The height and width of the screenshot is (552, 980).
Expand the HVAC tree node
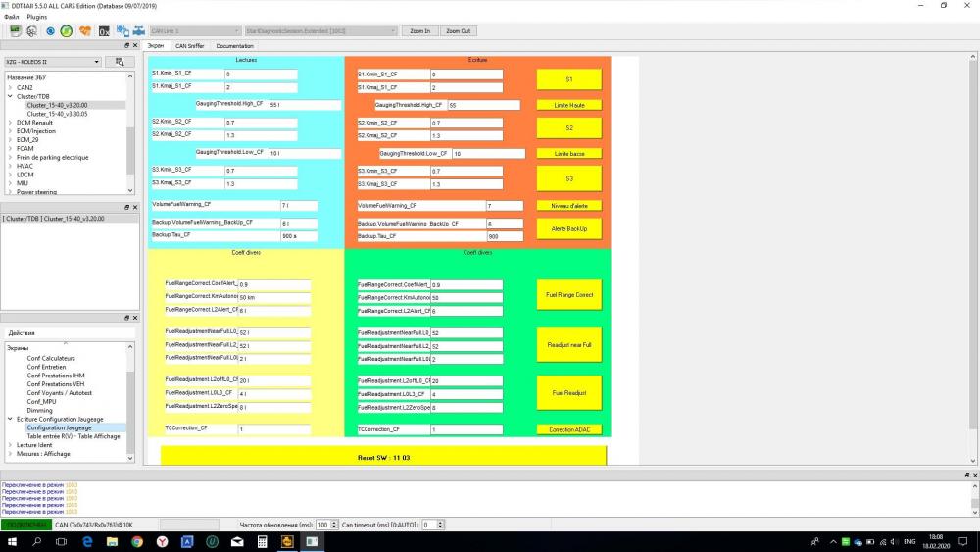[10, 166]
